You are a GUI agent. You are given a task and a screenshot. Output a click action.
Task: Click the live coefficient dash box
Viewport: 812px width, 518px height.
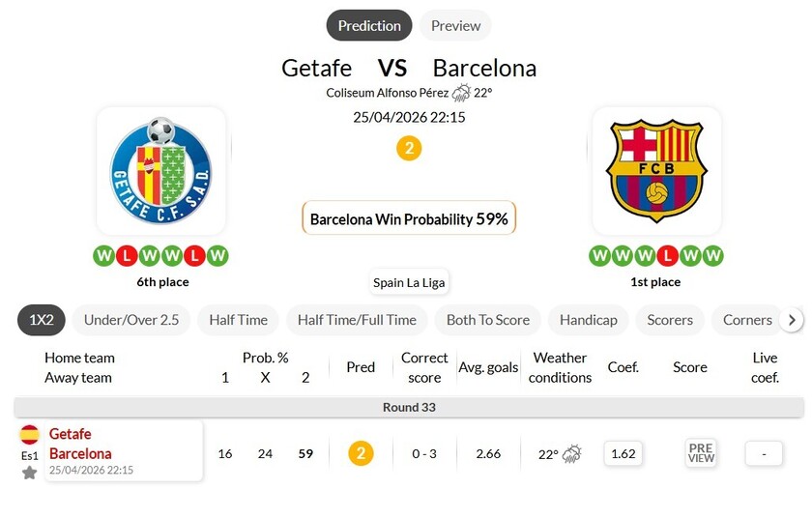click(x=764, y=453)
